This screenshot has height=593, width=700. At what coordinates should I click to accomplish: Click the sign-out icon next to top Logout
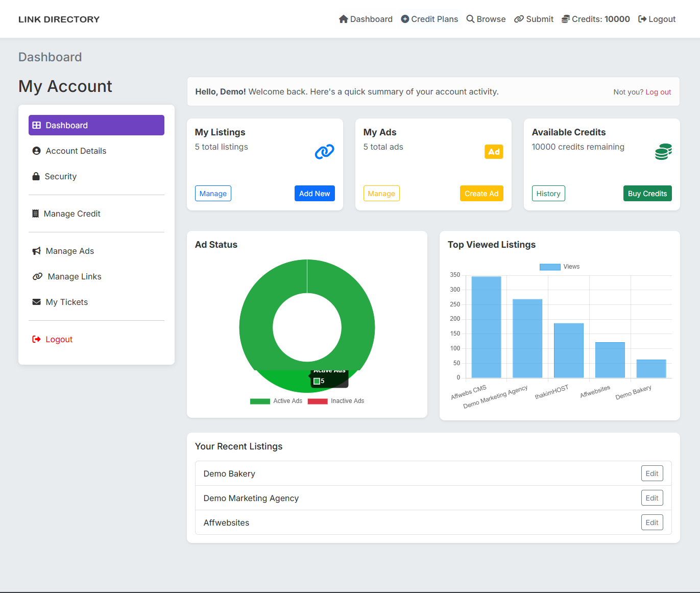coord(642,19)
